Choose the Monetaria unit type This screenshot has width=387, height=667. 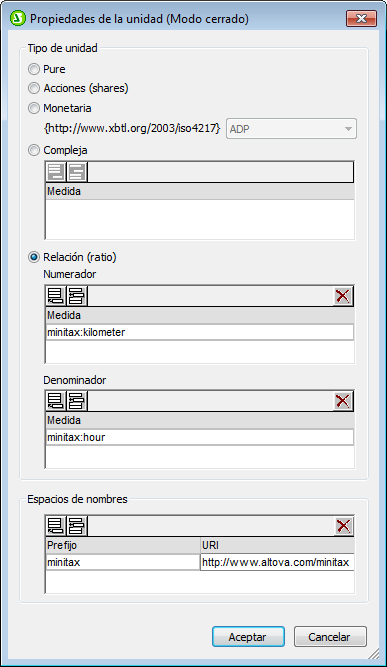click(34, 108)
